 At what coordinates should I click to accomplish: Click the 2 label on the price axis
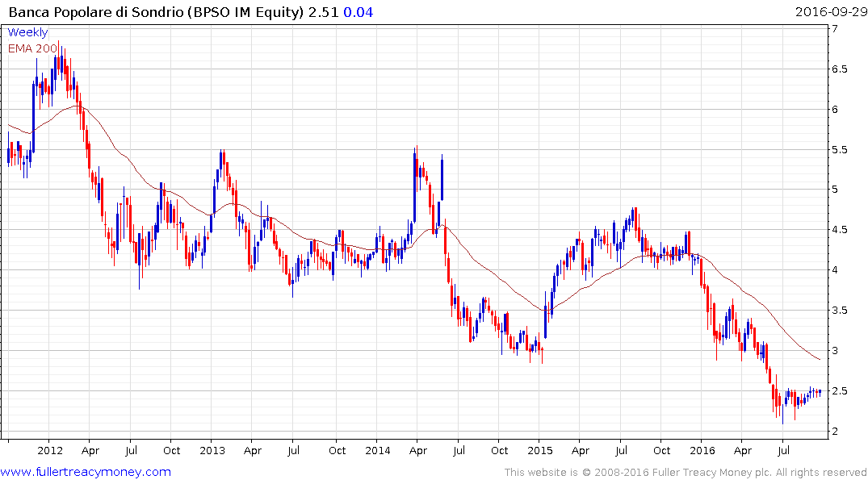(835, 432)
